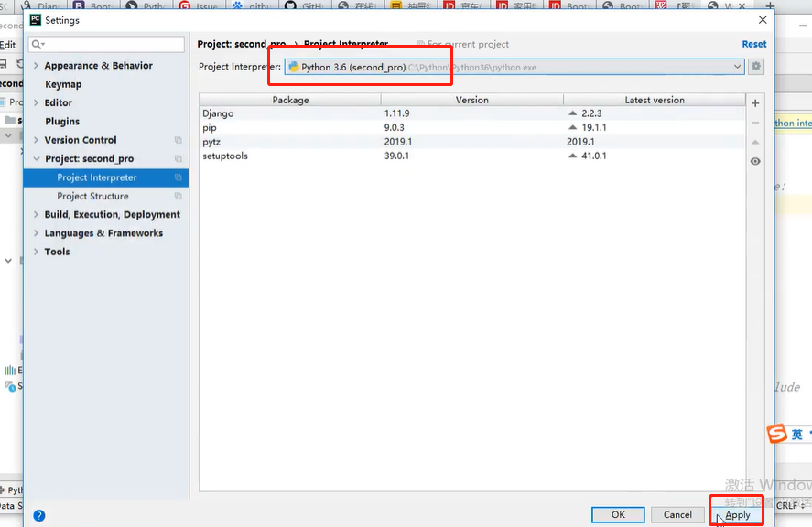
Task: Switch to the Issue browser tab
Action: click(200, 5)
